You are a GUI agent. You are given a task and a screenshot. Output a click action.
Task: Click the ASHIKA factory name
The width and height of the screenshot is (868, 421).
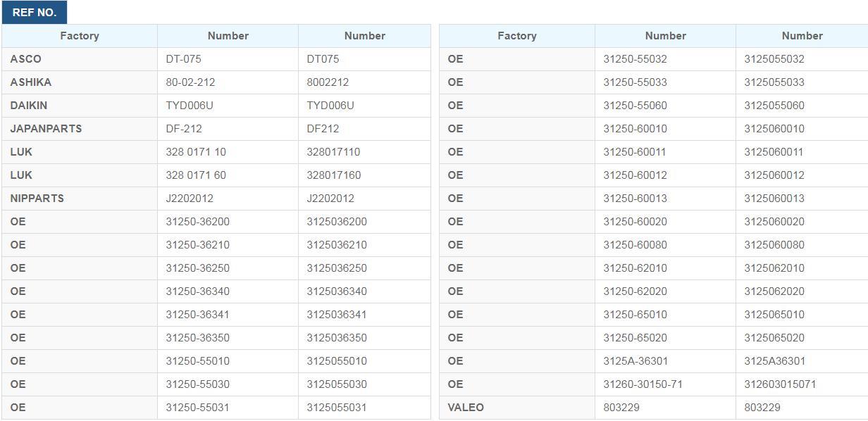point(31,82)
